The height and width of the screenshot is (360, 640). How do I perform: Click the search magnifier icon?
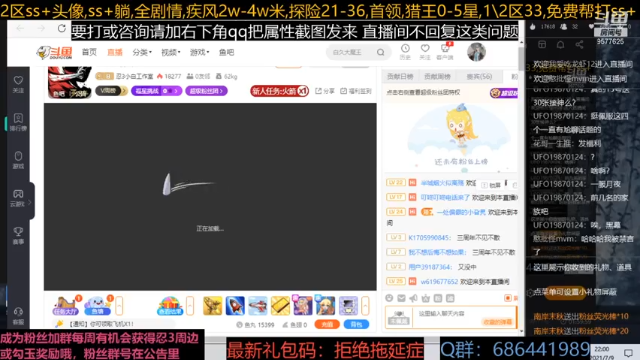pos(380,52)
